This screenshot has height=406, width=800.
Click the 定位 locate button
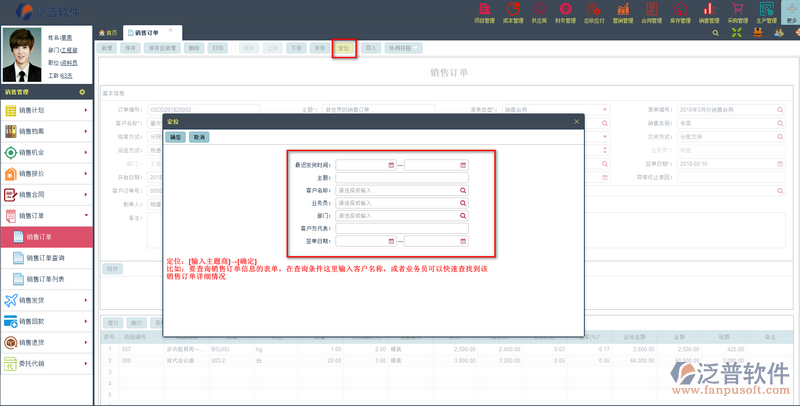click(x=344, y=48)
